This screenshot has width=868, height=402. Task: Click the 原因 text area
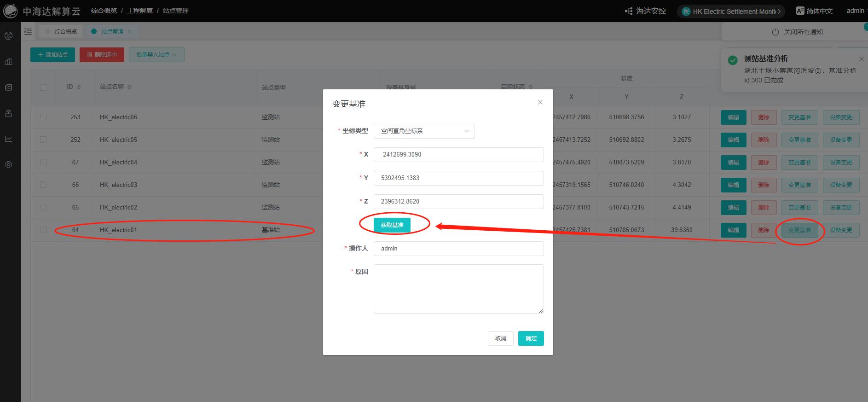[x=458, y=289]
